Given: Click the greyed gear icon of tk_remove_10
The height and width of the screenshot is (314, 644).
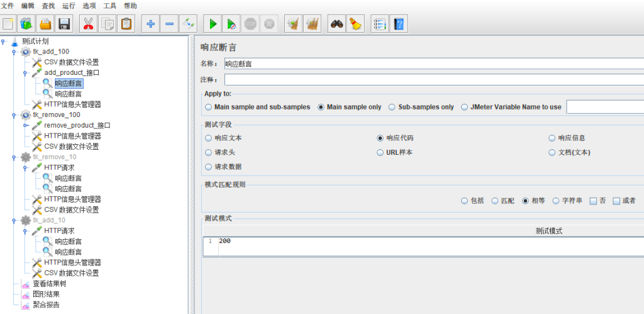Looking at the screenshot, I should click(25, 157).
